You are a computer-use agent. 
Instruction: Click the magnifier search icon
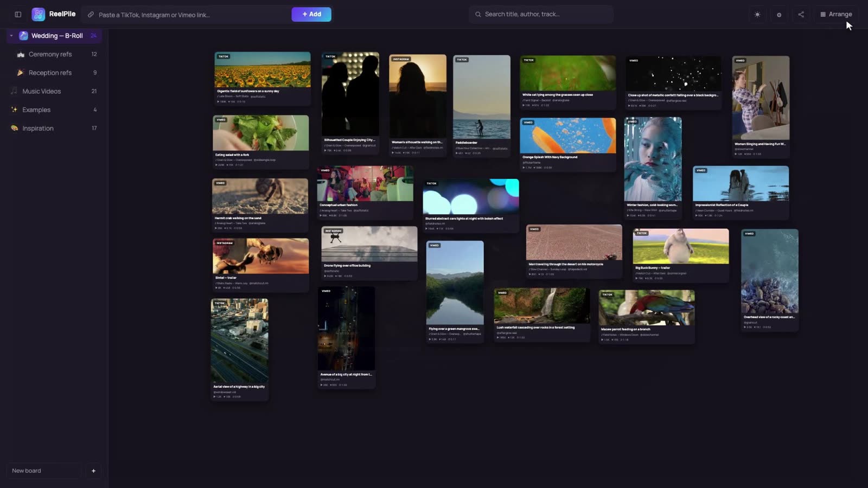[x=478, y=15]
